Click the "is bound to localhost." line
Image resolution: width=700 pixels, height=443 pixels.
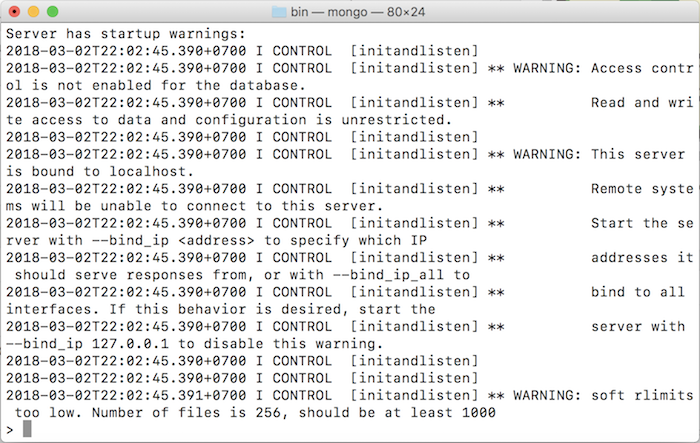[100, 171]
